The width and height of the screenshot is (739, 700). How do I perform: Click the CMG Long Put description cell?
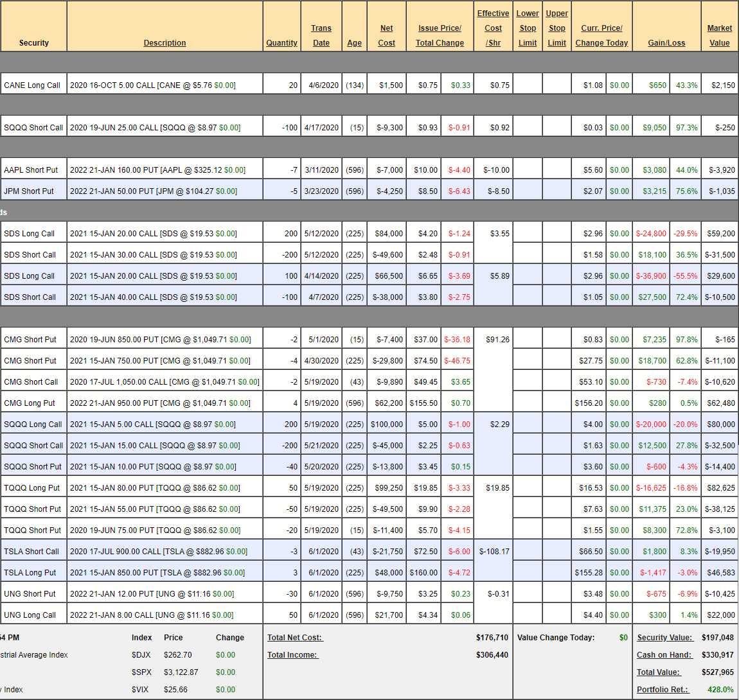(x=165, y=403)
